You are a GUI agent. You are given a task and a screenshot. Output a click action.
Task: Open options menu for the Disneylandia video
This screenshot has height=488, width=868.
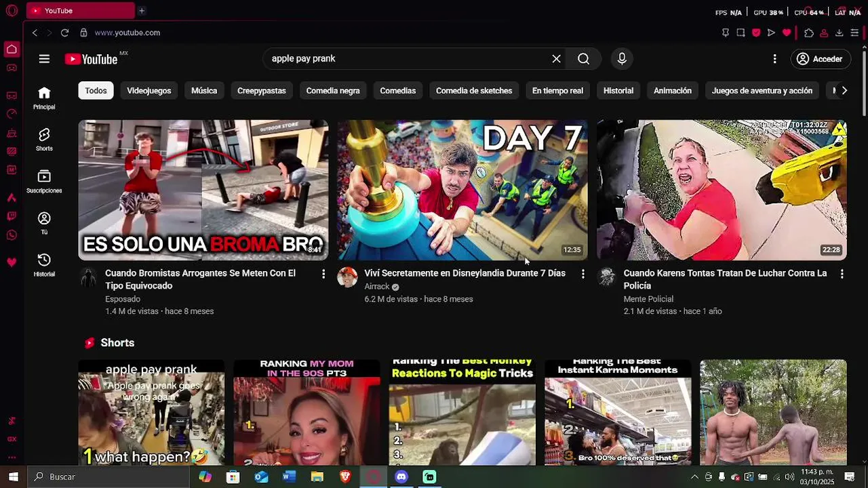coord(583,274)
